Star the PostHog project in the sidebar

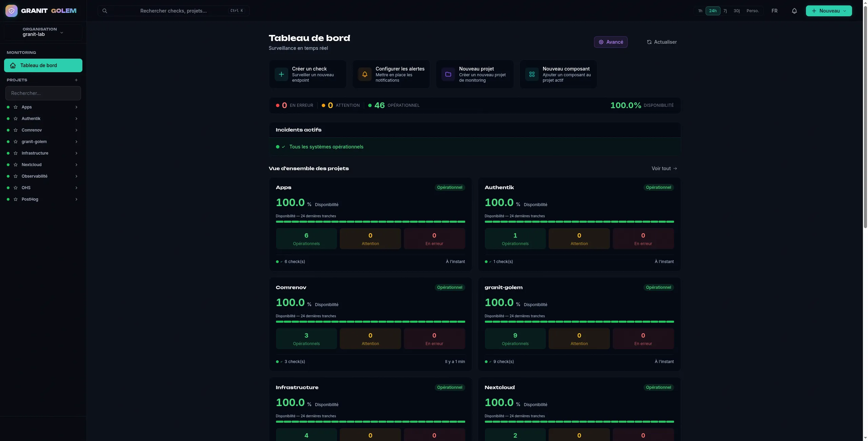point(16,199)
